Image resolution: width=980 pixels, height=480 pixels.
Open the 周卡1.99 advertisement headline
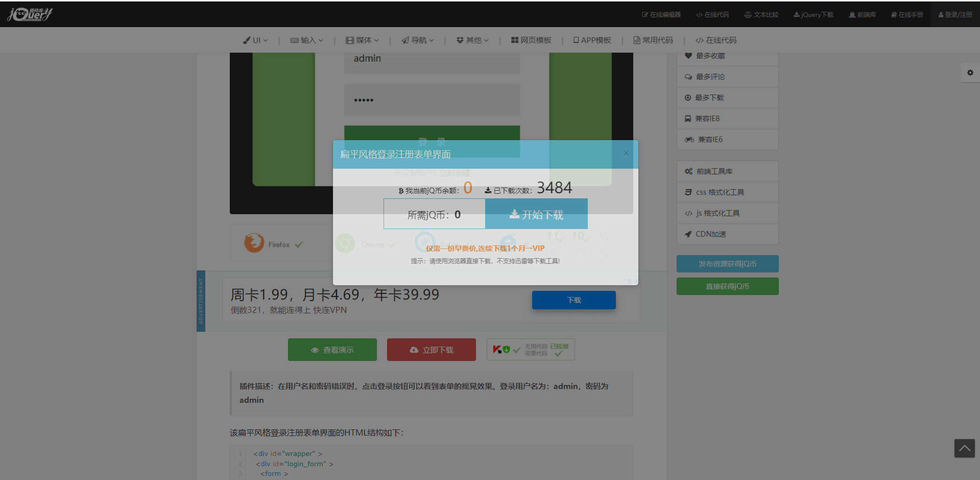(335, 294)
